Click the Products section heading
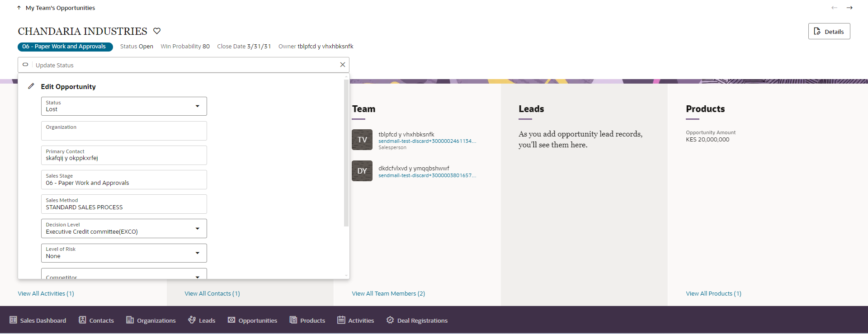Viewport: 868px width, 334px height. (705, 109)
